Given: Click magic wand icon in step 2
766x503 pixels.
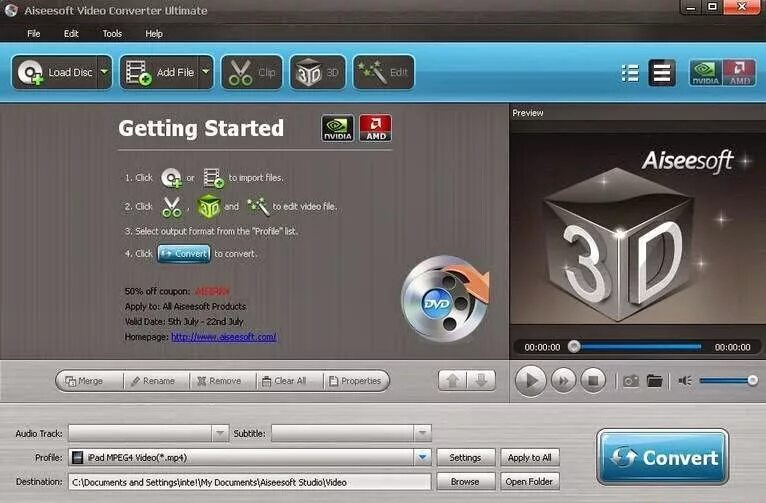Looking at the screenshot, I should [258, 207].
